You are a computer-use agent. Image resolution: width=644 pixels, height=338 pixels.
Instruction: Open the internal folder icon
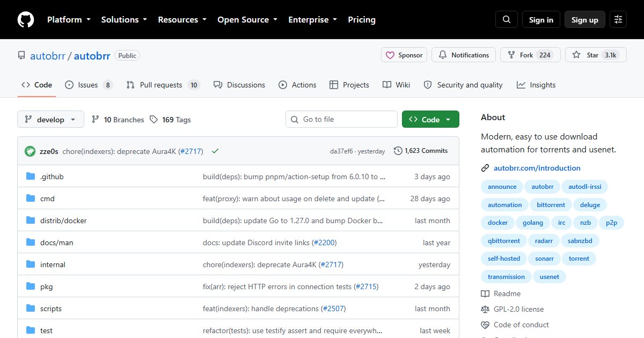(31, 264)
